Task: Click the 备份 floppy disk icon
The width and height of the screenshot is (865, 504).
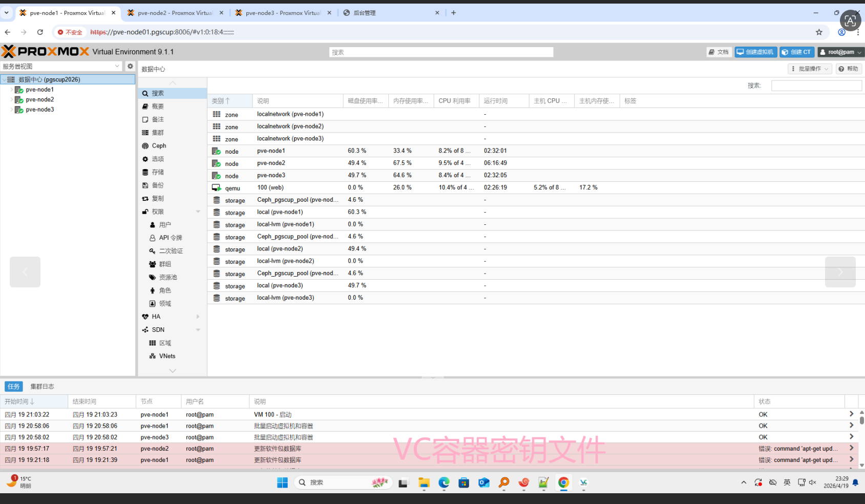Action: pos(145,185)
